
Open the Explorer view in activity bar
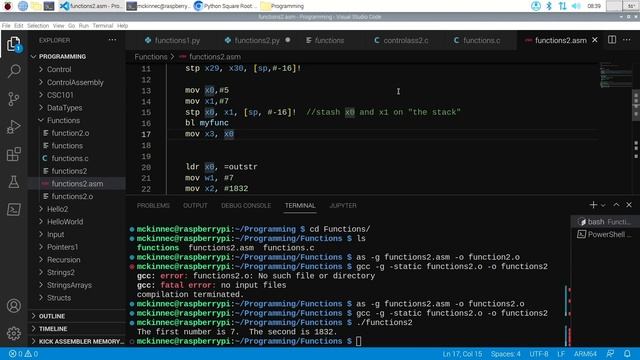pyautogui.click(x=13, y=44)
